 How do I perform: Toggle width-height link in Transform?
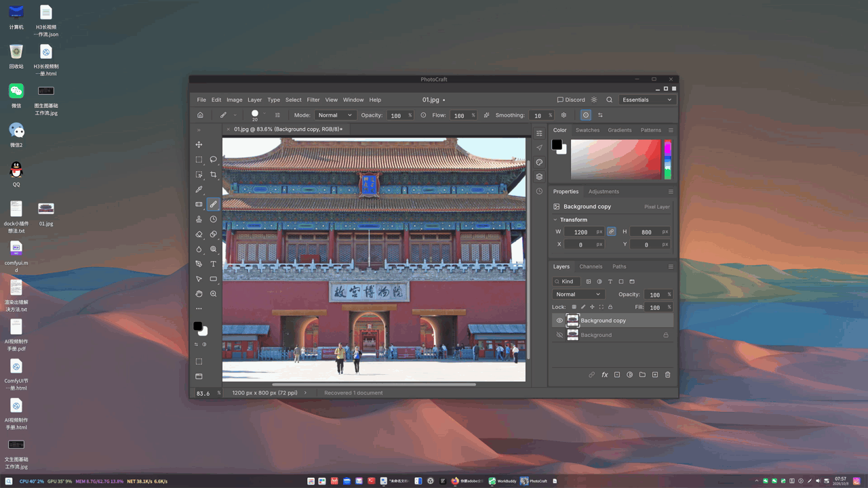(x=611, y=232)
